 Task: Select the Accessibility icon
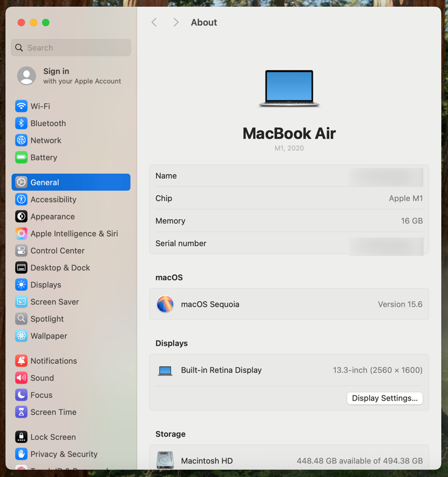click(21, 199)
